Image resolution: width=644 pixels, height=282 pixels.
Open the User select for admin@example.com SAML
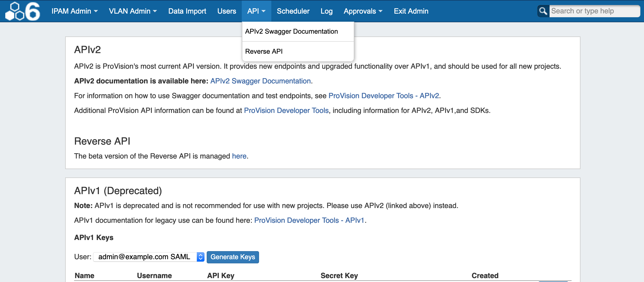[149, 257]
